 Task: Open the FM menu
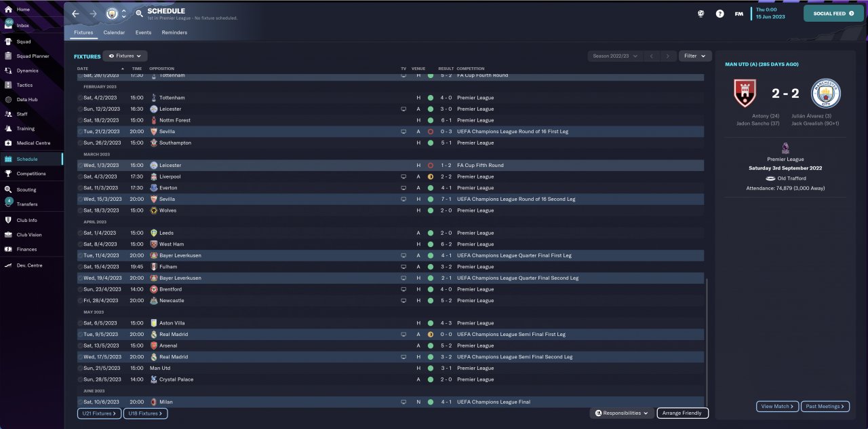[x=738, y=14]
